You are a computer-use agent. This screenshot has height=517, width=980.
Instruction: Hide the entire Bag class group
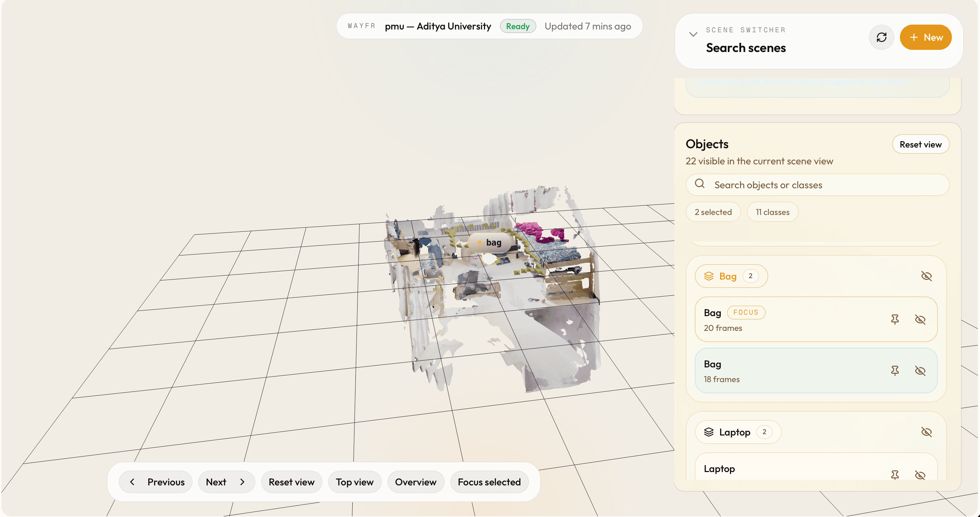click(x=926, y=276)
